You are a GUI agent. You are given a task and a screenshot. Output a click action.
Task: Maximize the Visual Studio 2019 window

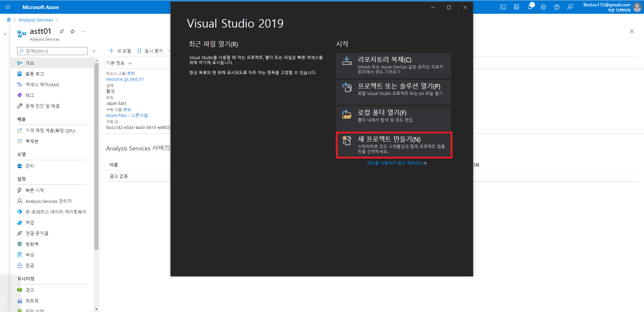pos(449,7)
